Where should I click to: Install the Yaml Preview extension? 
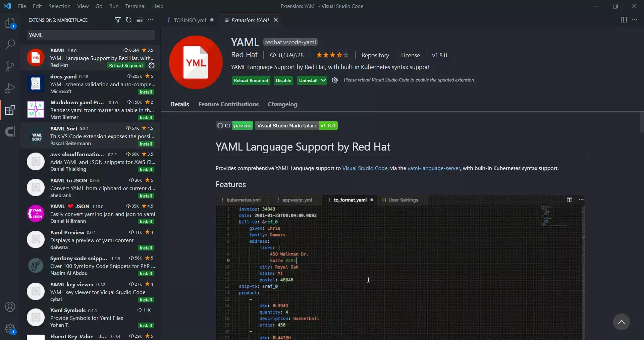(x=146, y=248)
